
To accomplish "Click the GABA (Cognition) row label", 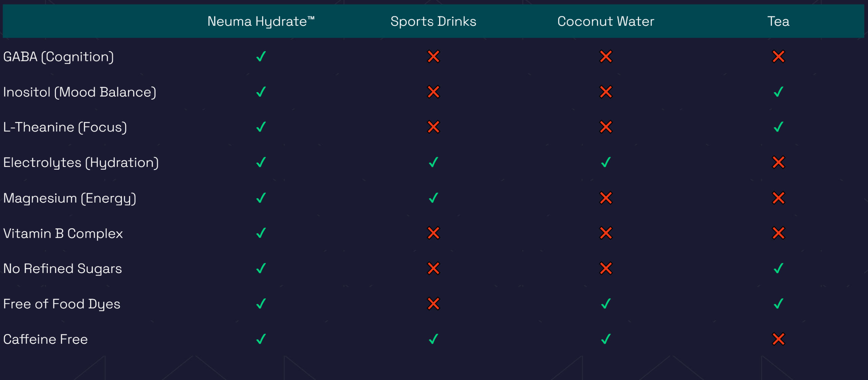I will tap(58, 57).
